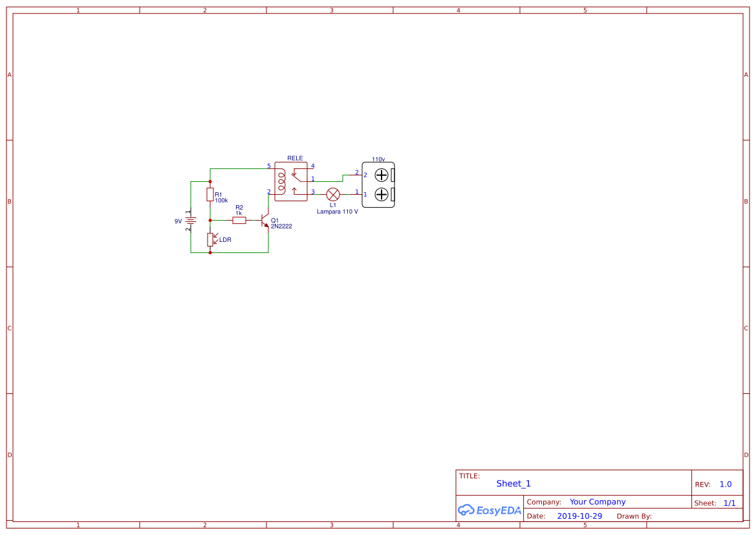
Task: Select pin 4 label on the RELE relay
Action: coord(312,166)
